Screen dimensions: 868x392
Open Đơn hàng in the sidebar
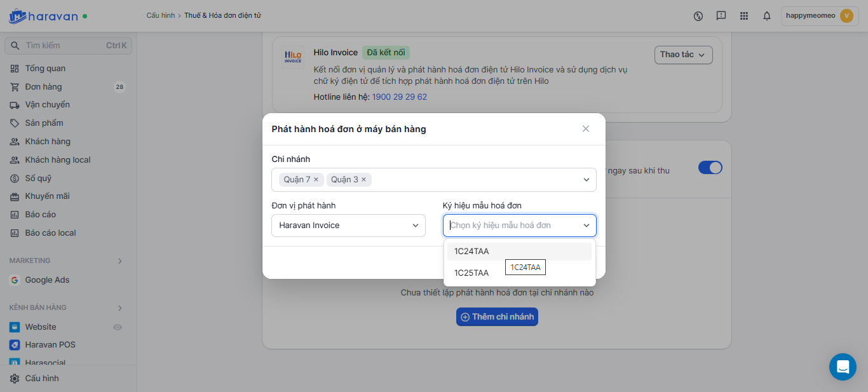pos(43,87)
